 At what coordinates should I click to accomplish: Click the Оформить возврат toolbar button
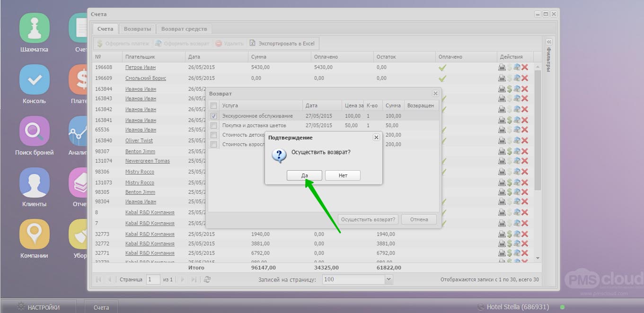(x=182, y=43)
